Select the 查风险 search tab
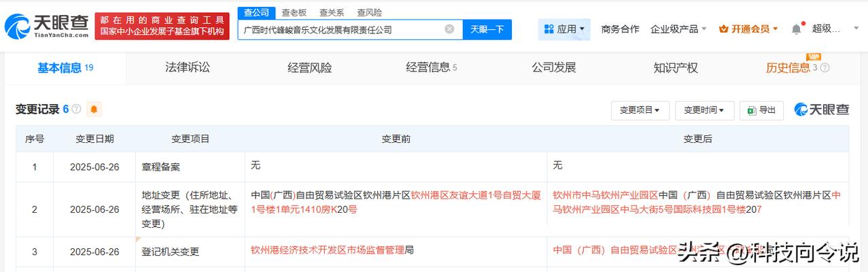The width and height of the screenshot is (868, 272). [x=369, y=12]
